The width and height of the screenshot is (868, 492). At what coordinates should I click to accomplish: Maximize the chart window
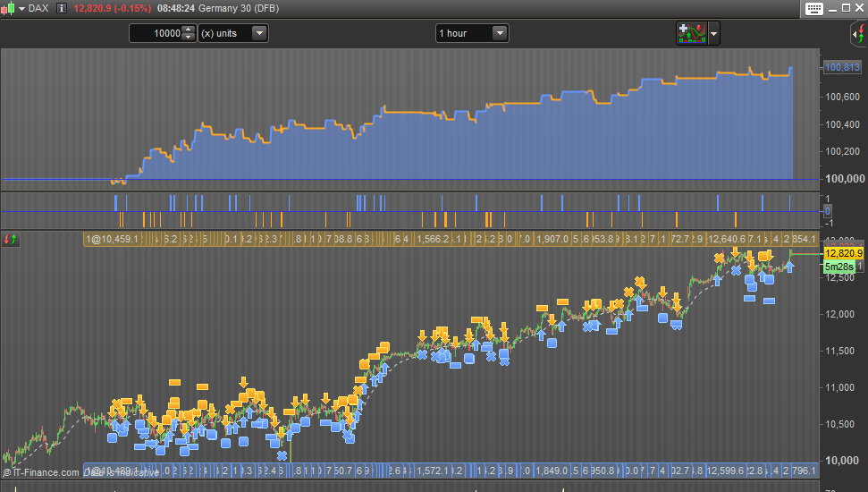846,8
